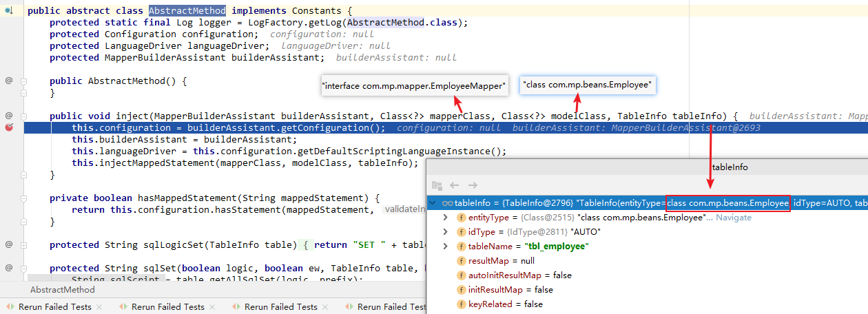Expand the idType field node
Screen dimensions: 868x314
[x=447, y=232]
